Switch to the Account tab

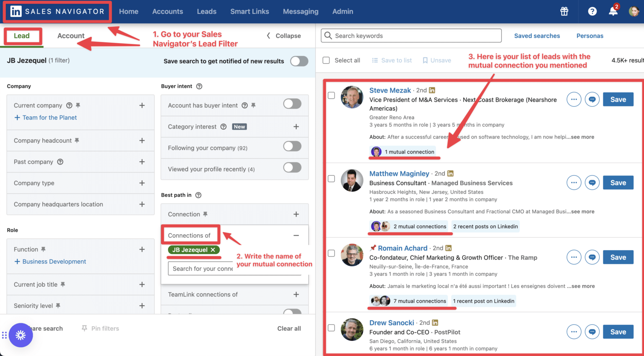pos(71,36)
